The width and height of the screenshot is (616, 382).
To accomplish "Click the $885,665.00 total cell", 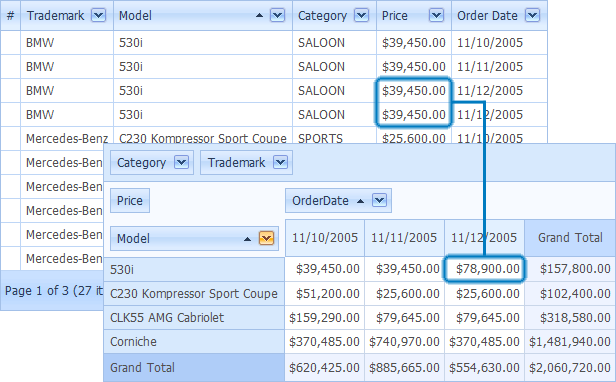I will [x=404, y=367].
